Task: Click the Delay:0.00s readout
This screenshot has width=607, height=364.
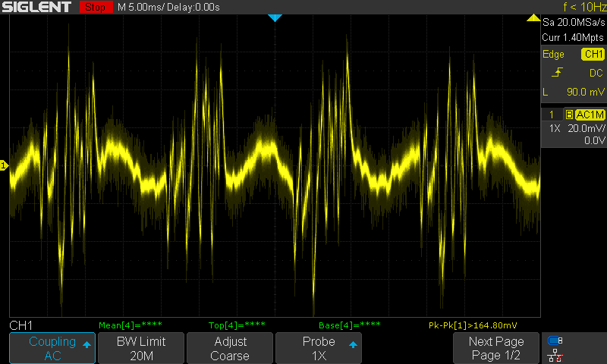Action: 193,7
